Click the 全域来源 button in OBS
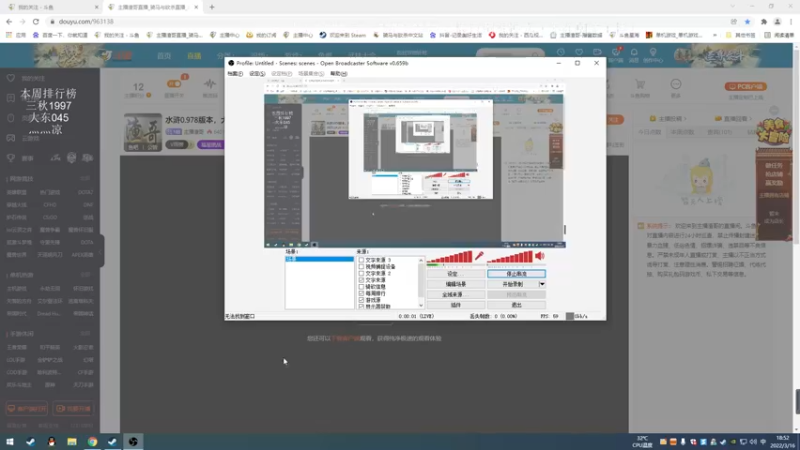This screenshot has width=800, height=450. pos(455,294)
